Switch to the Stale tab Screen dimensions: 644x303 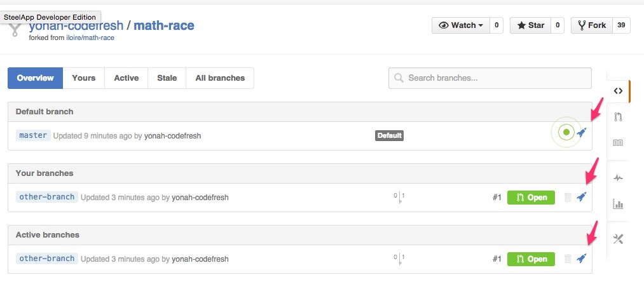point(167,78)
